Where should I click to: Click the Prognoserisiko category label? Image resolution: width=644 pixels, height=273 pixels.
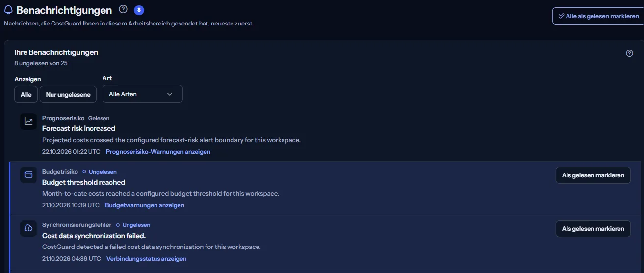click(63, 118)
